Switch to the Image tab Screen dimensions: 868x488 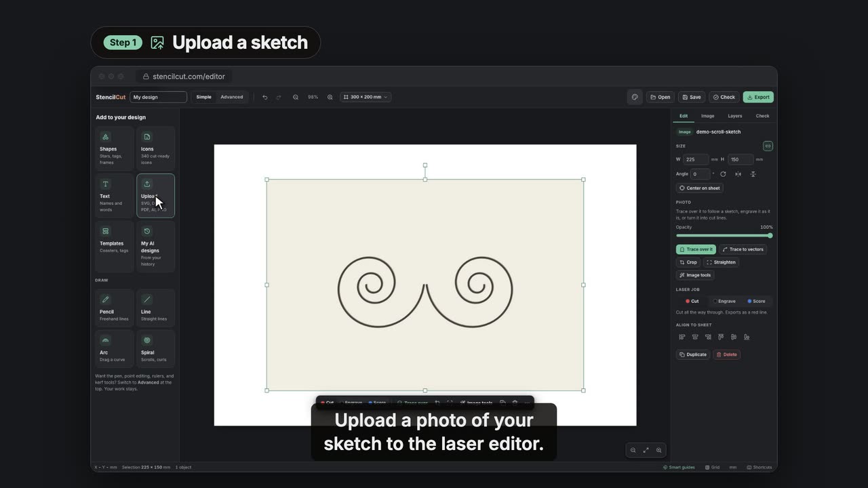[x=707, y=116]
